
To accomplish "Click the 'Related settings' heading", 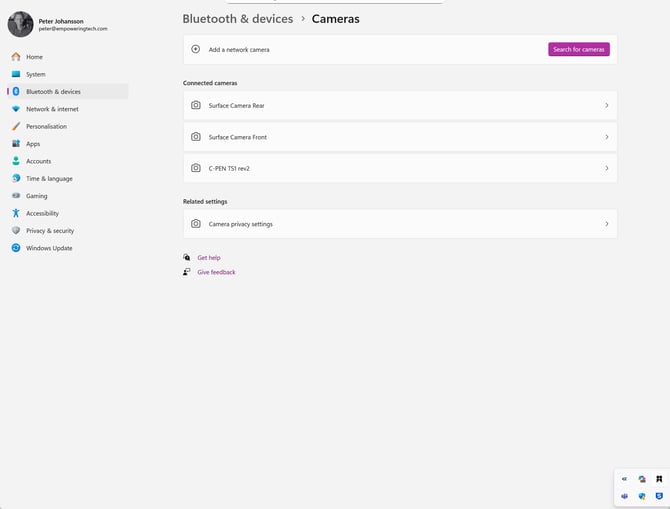I will pos(205,201).
